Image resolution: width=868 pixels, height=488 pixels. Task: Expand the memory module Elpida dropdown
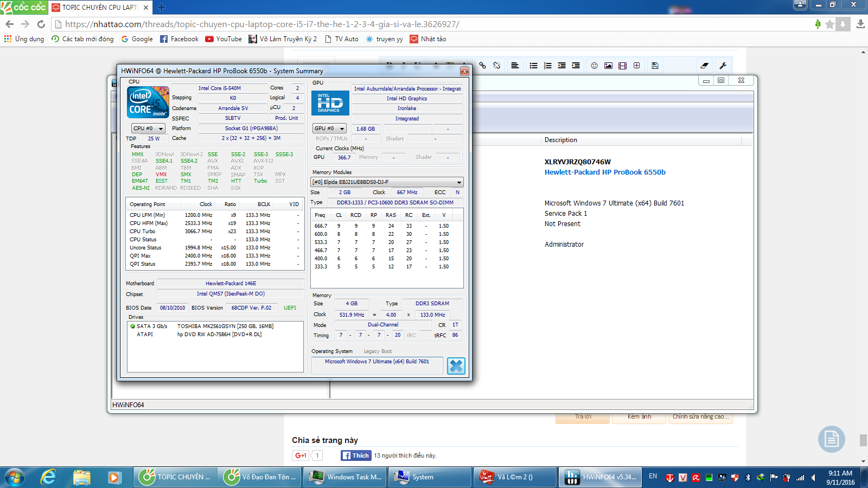[387, 182]
